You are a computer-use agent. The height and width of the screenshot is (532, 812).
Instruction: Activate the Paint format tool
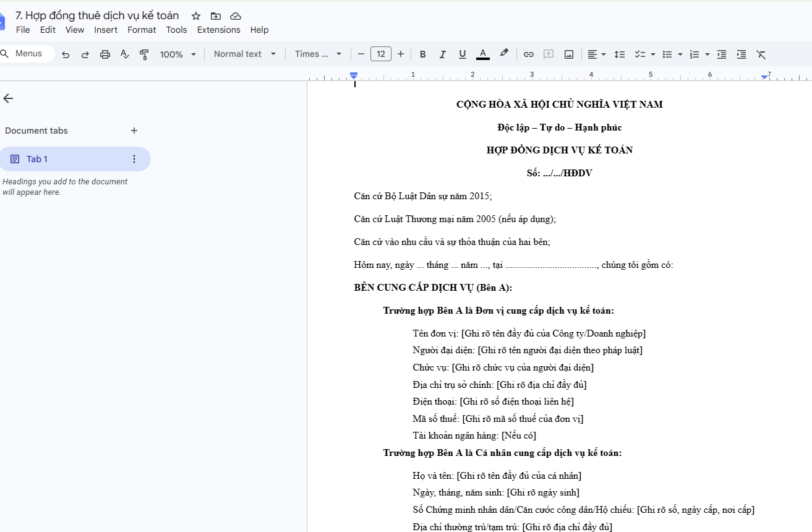[x=144, y=54]
